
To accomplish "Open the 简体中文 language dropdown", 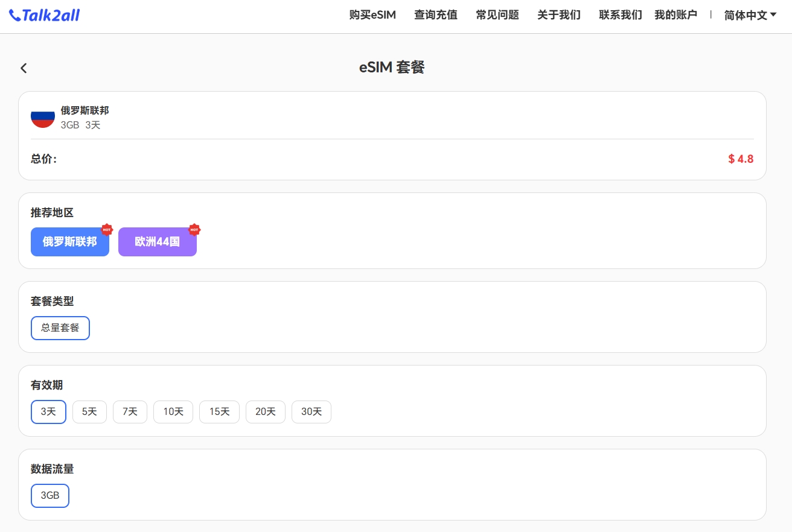I will 750,15.
